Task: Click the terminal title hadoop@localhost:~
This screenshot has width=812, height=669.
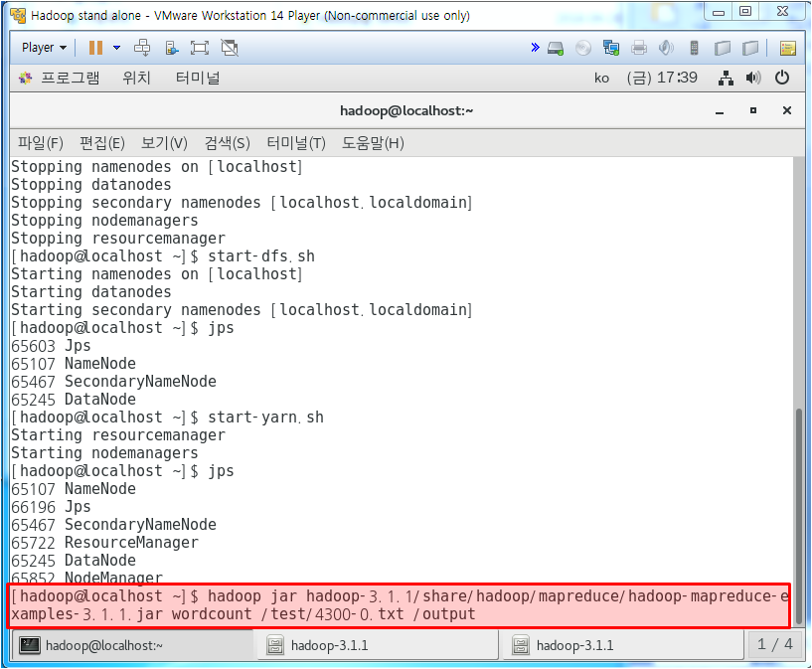Action: pyautogui.click(x=406, y=110)
